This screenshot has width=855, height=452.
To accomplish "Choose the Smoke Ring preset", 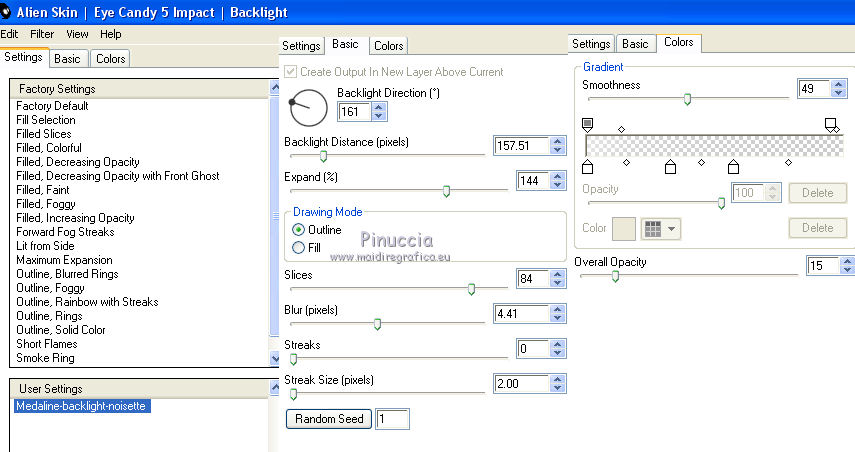I will 45,358.
